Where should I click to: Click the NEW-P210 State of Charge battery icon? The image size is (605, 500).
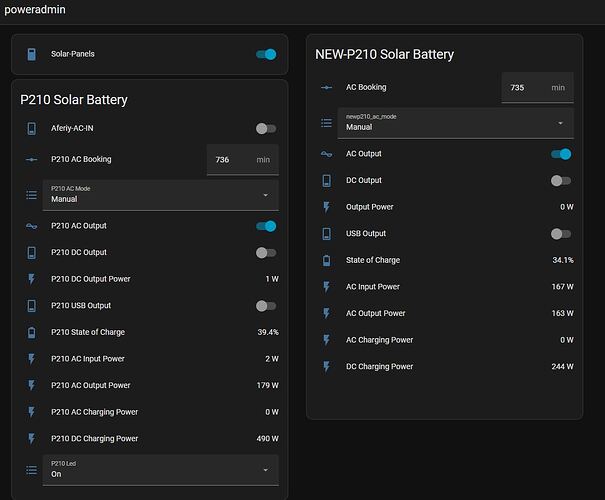(326, 260)
